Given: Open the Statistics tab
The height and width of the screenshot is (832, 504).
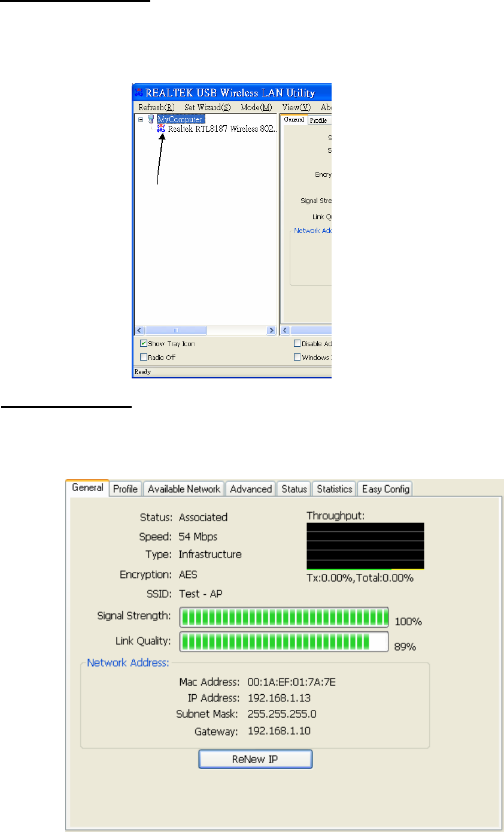Looking at the screenshot, I should pos(335,489).
